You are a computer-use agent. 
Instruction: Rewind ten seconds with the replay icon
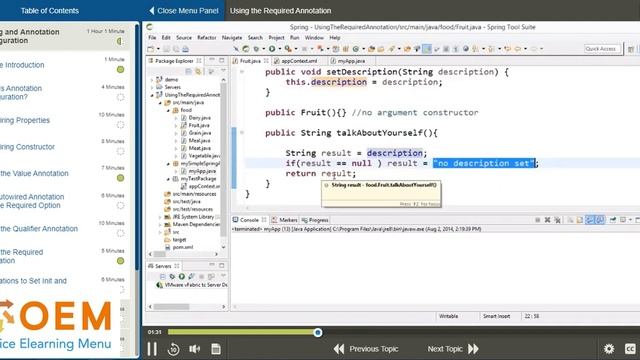(173, 349)
